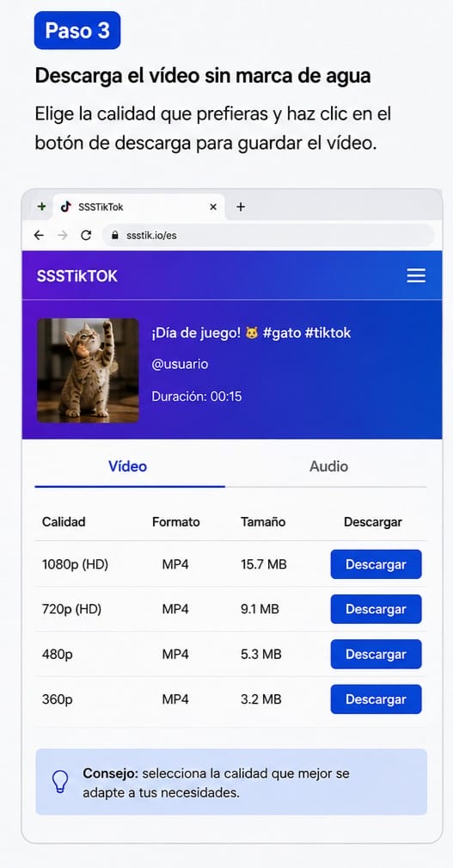453x868 pixels.
Task: Click the lightbulb icon in Consejo box
Action: click(x=59, y=781)
